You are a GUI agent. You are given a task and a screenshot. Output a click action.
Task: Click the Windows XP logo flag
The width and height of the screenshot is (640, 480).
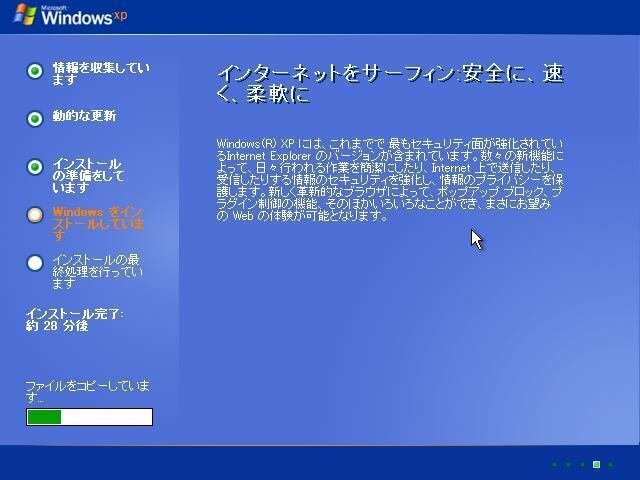click(25, 15)
